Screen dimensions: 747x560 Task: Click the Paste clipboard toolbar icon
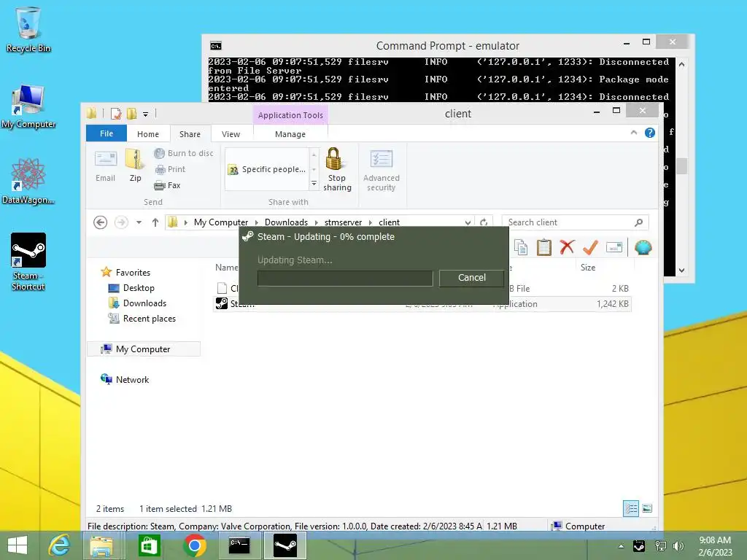(x=543, y=248)
